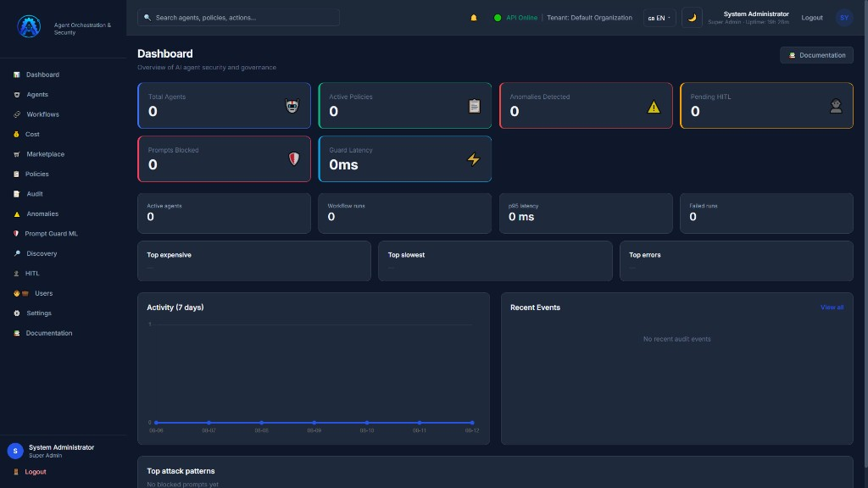
Task: Click the Anomalies warning sidebar icon
Action: 17,214
